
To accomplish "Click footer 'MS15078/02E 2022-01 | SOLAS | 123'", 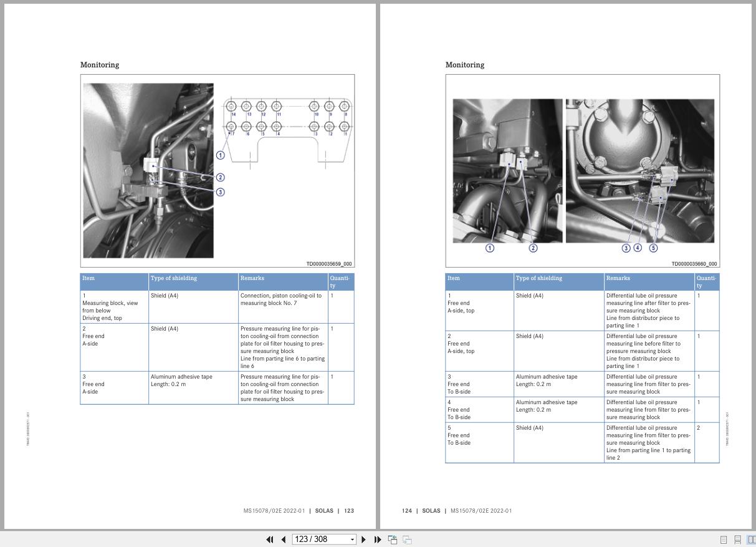I will pos(299,511).
